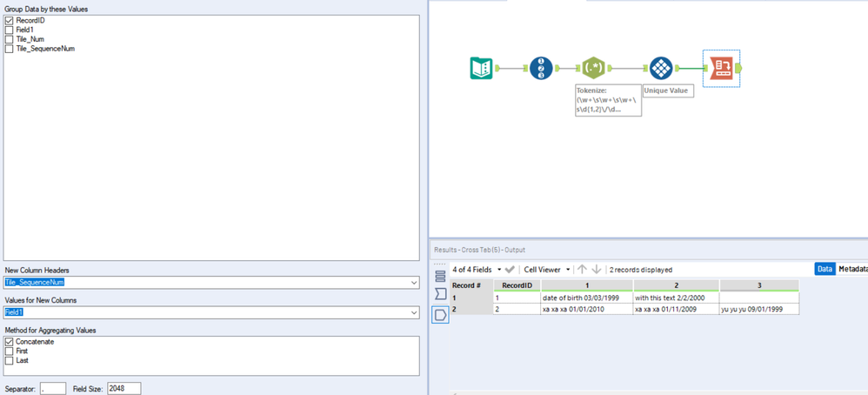Check the First aggregation method
Screen dimensions: 868x395
click(9, 351)
